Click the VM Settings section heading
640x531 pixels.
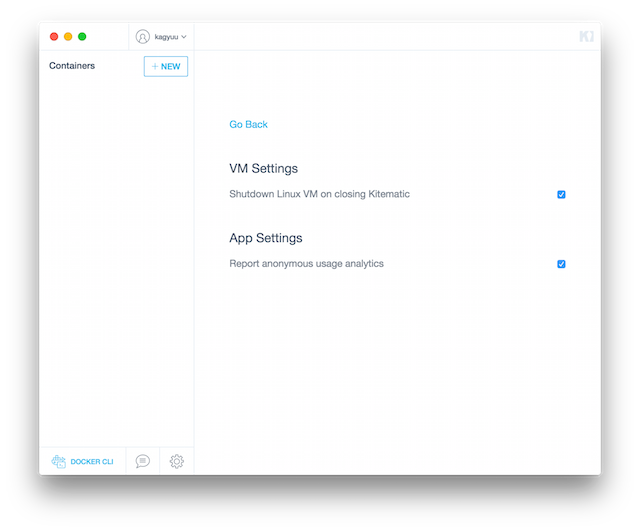click(x=263, y=168)
